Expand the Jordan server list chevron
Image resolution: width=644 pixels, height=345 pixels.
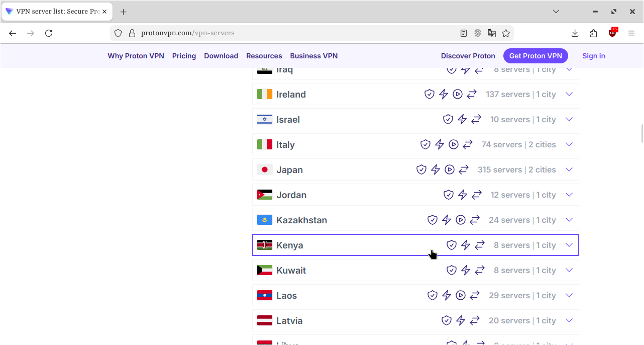[569, 195]
